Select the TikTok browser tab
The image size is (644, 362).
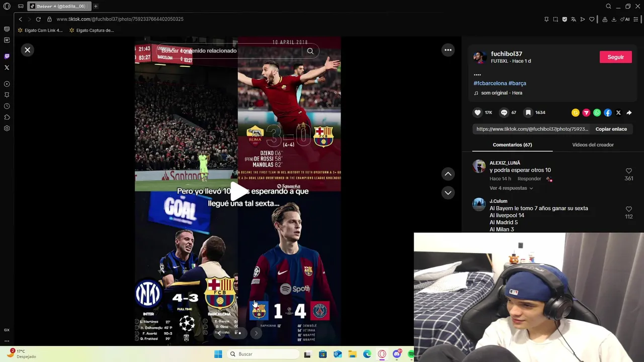pos(59,6)
